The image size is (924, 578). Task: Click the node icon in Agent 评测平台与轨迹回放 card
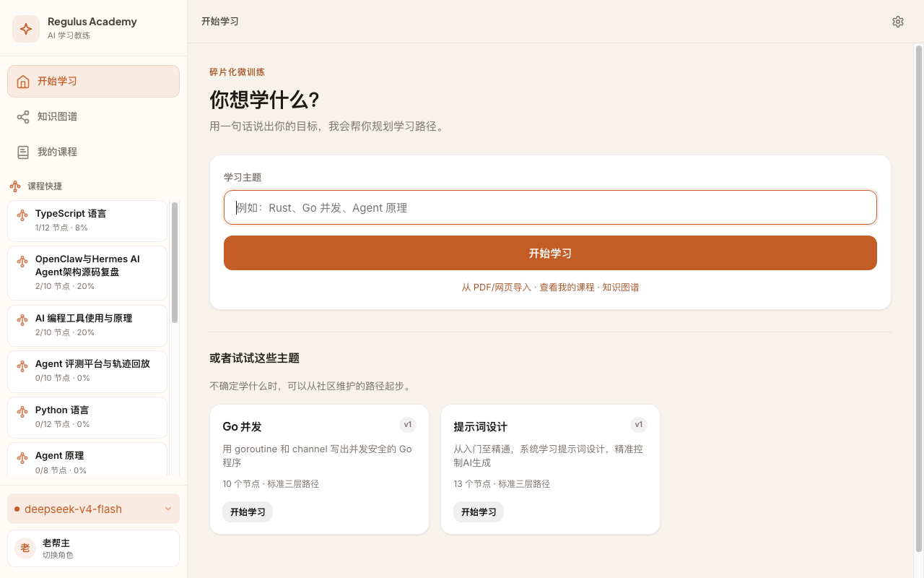pyautogui.click(x=22, y=365)
